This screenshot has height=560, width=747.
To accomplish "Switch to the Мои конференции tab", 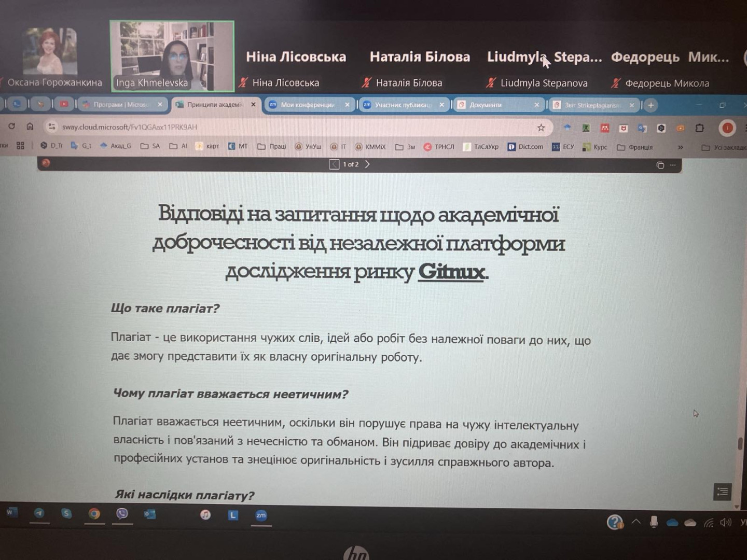I will [x=309, y=105].
